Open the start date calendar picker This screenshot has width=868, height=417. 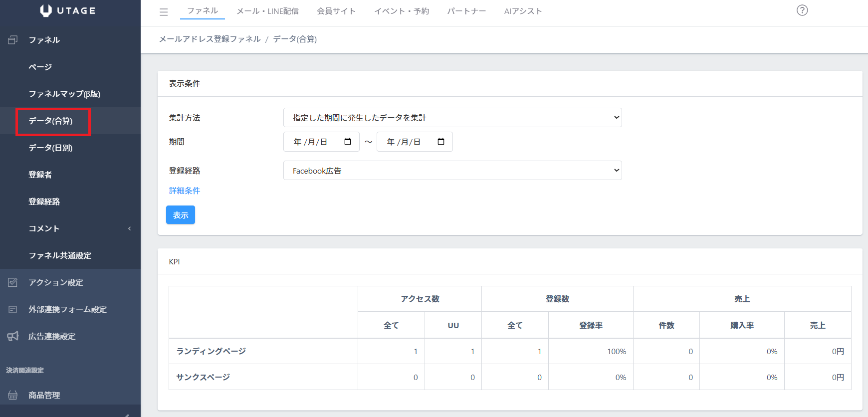[348, 142]
